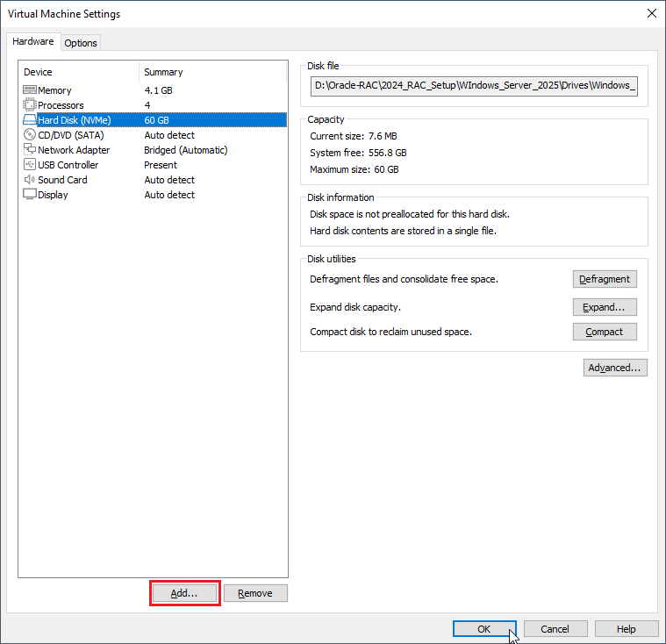Compact the disk to reclaim space
666x644 pixels.
605,332
